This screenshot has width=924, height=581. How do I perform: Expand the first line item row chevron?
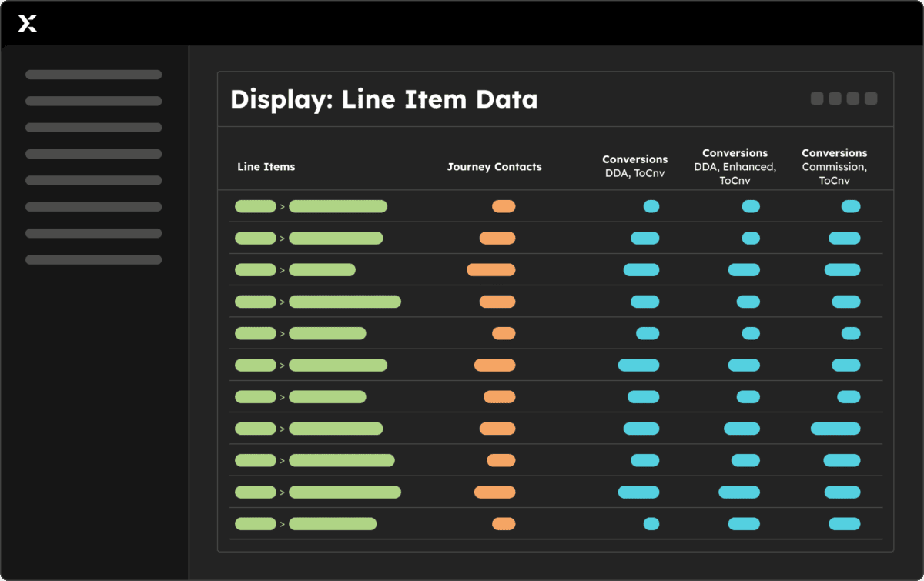[282, 207]
